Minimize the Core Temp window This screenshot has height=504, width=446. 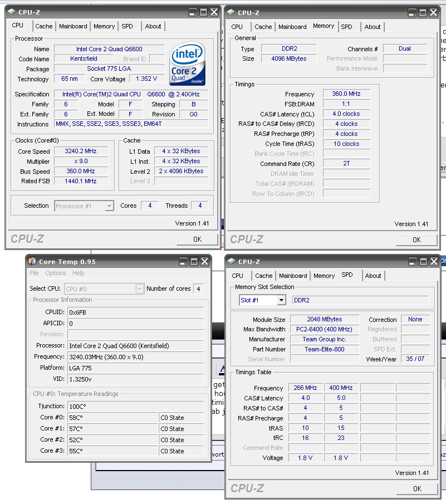pyautogui.click(x=184, y=262)
